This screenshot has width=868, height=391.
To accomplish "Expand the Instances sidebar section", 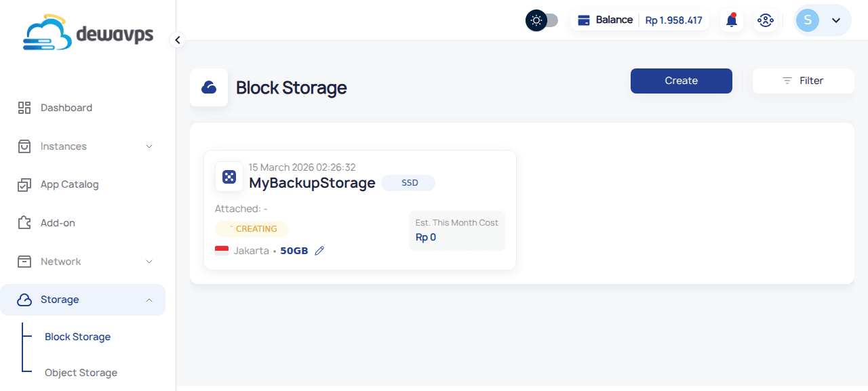I will (x=149, y=146).
